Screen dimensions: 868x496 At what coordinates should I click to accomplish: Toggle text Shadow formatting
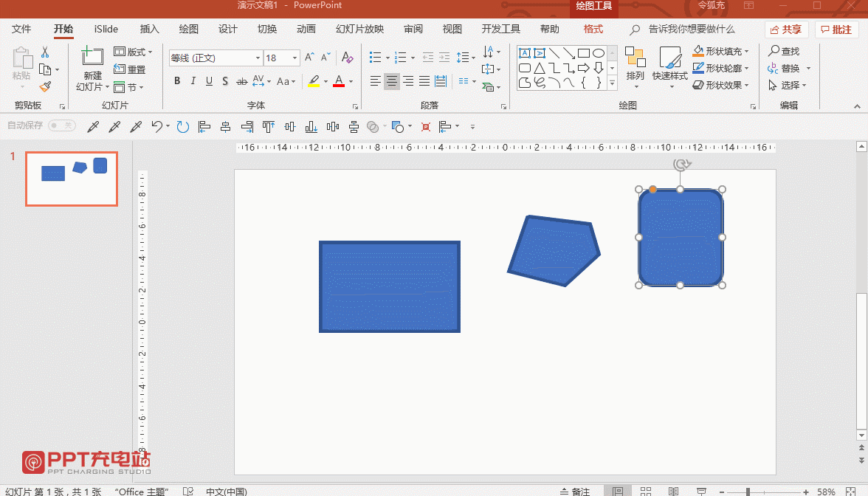click(224, 81)
